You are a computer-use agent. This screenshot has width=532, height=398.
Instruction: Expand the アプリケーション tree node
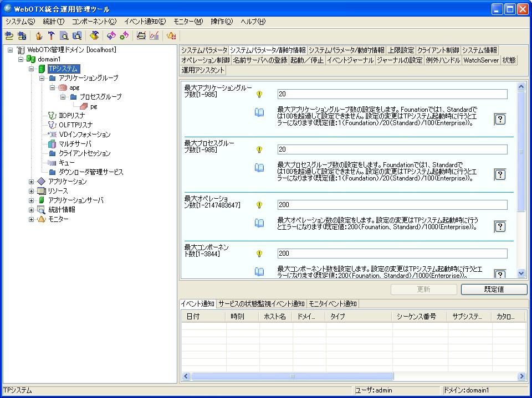tap(32, 182)
